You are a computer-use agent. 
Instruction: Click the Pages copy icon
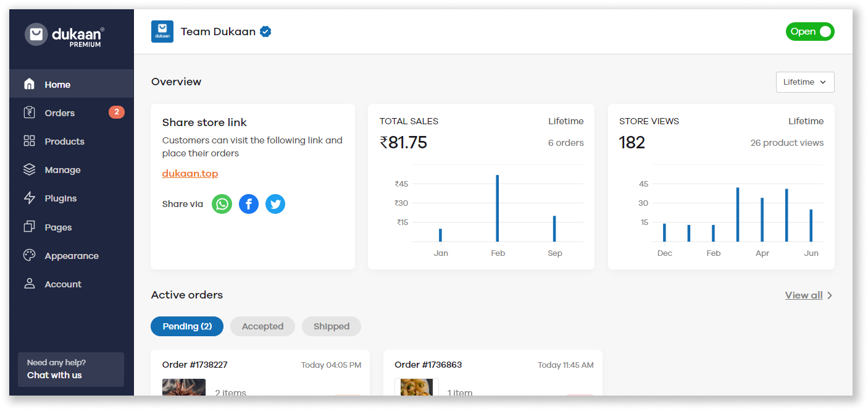point(29,227)
